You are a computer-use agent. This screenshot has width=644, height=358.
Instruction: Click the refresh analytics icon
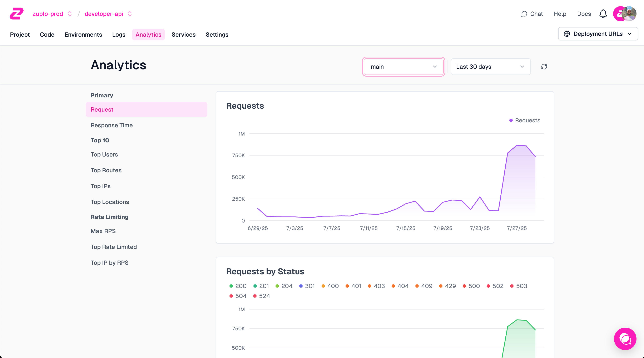(x=544, y=67)
